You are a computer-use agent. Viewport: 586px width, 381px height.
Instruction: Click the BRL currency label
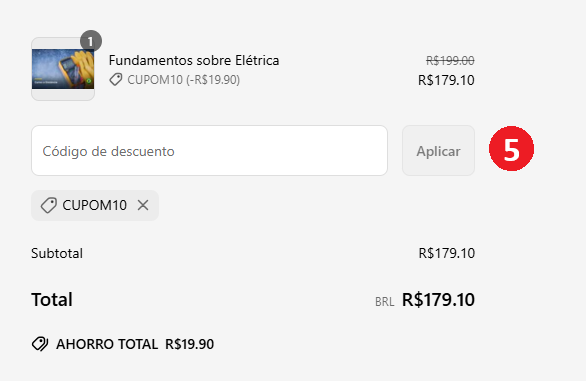pos(385,302)
